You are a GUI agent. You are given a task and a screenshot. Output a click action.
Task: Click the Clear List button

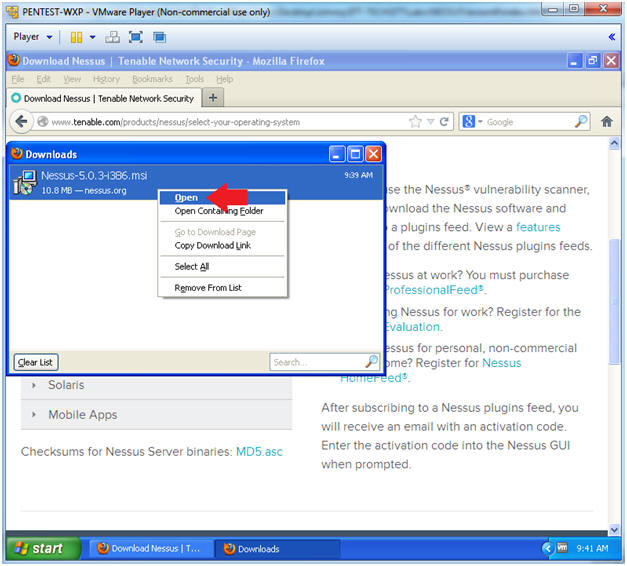click(36, 362)
